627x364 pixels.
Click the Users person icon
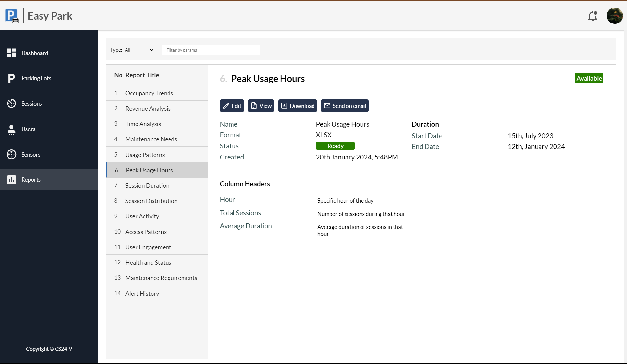pyautogui.click(x=11, y=129)
